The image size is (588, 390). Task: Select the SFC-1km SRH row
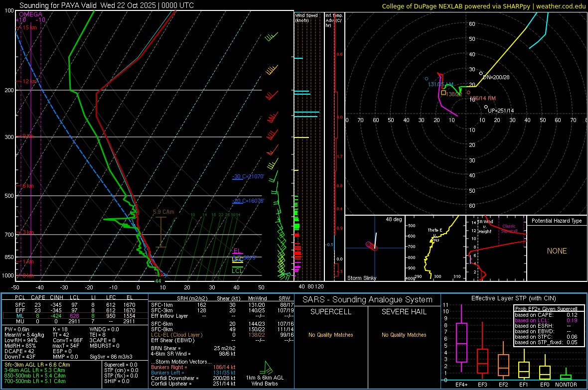tap(222, 305)
